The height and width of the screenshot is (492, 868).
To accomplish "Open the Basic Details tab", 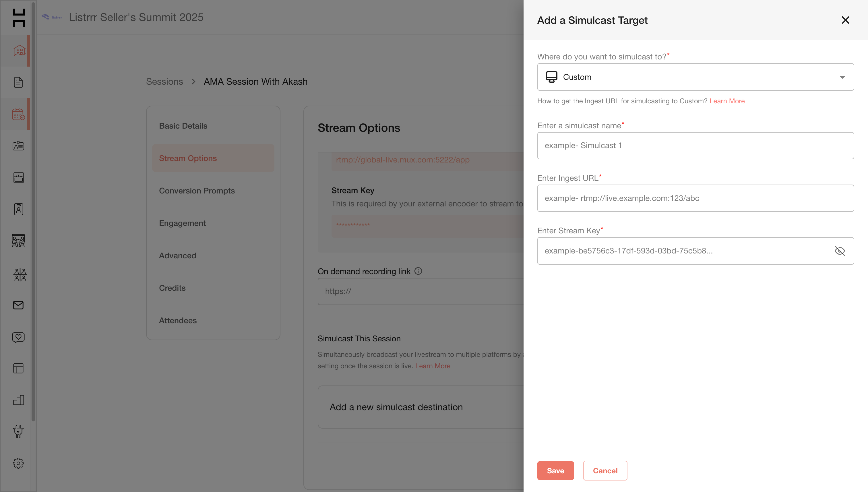I will coord(183,126).
